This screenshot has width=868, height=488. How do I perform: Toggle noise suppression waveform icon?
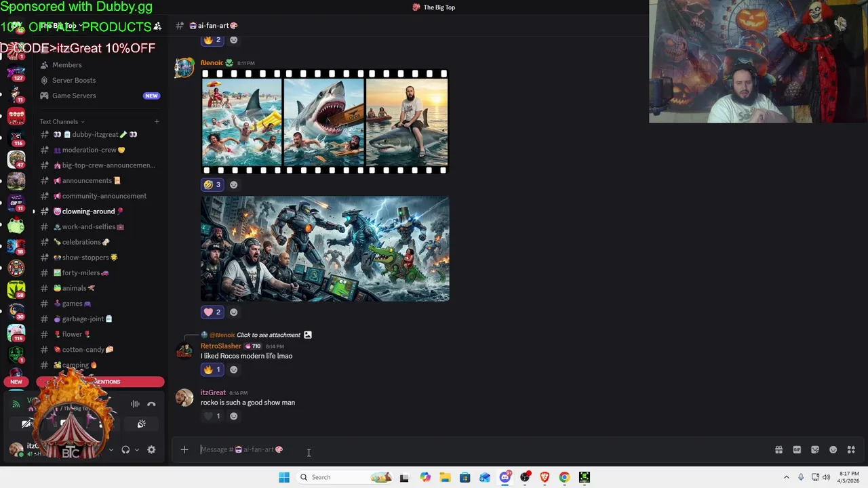click(135, 404)
